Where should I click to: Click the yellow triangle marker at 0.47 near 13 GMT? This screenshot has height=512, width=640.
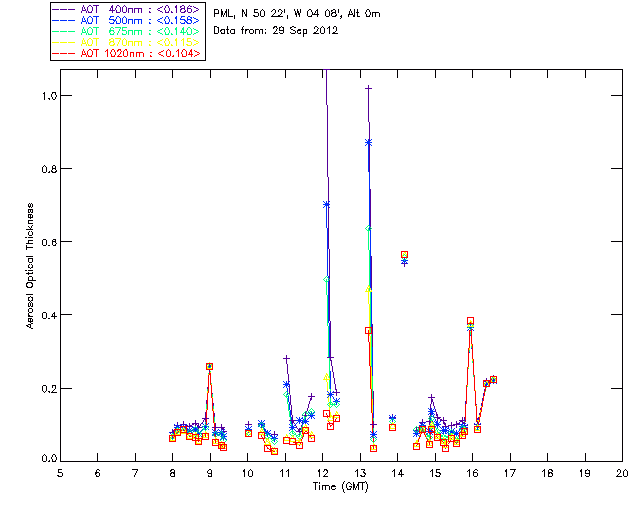(368, 289)
